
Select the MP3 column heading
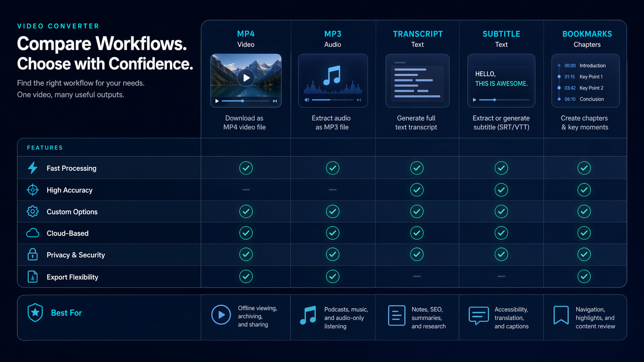(333, 34)
